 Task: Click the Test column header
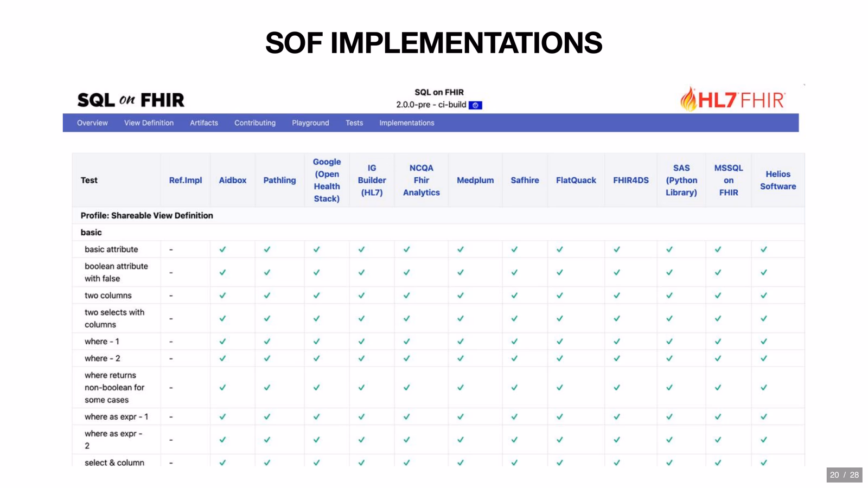(x=89, y=180)
